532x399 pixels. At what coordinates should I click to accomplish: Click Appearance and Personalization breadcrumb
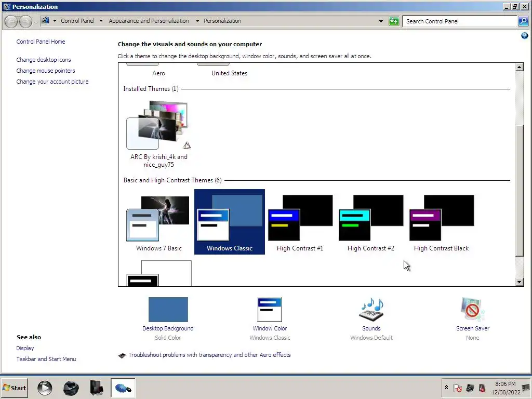[x=149, y=21]
